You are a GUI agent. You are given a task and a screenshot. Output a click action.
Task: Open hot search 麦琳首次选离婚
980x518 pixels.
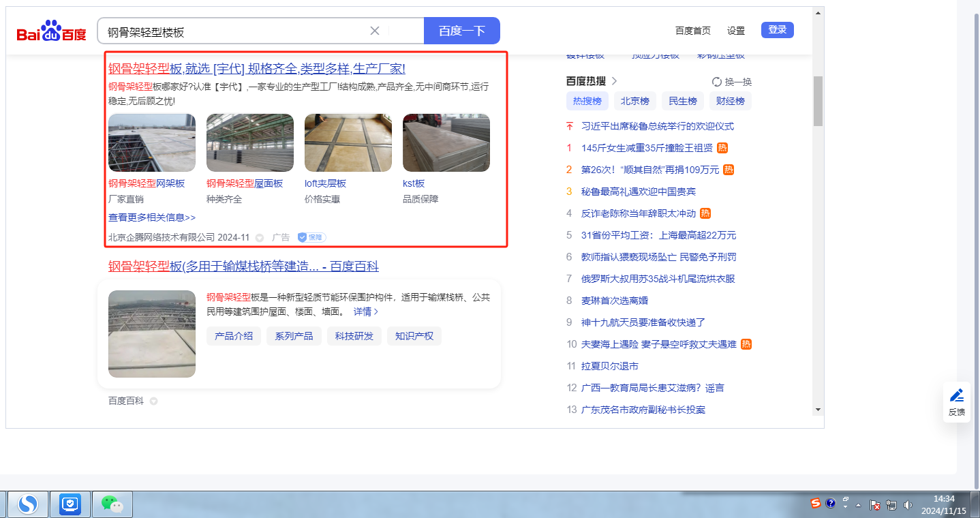[x=615, y=301]
